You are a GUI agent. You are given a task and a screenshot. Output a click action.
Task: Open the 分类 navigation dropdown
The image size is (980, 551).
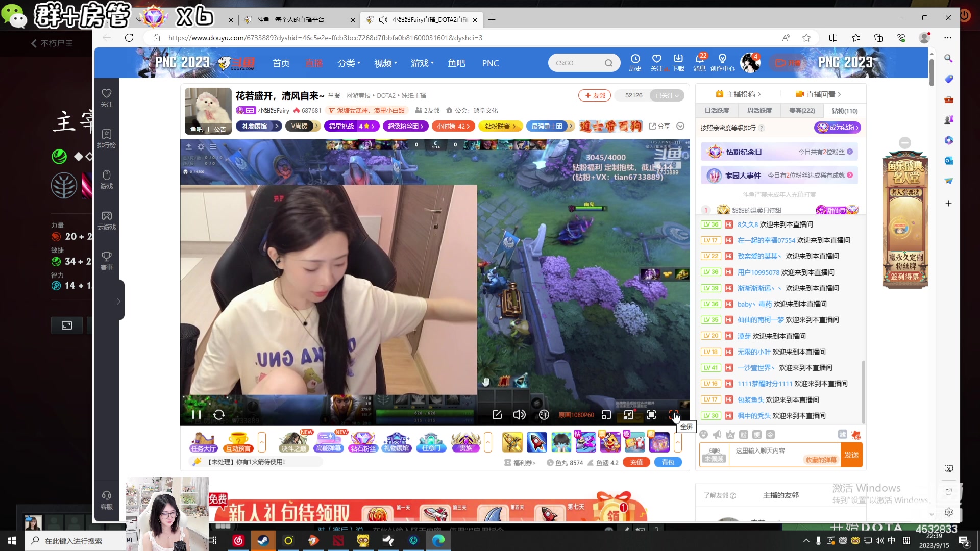349,63
